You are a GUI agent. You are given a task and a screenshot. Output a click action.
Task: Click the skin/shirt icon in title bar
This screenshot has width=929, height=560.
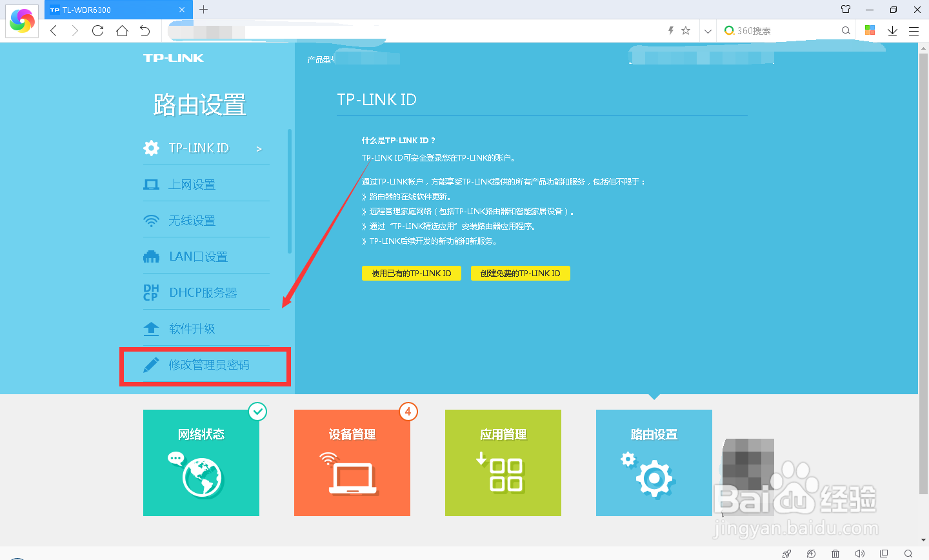(846, 9)
